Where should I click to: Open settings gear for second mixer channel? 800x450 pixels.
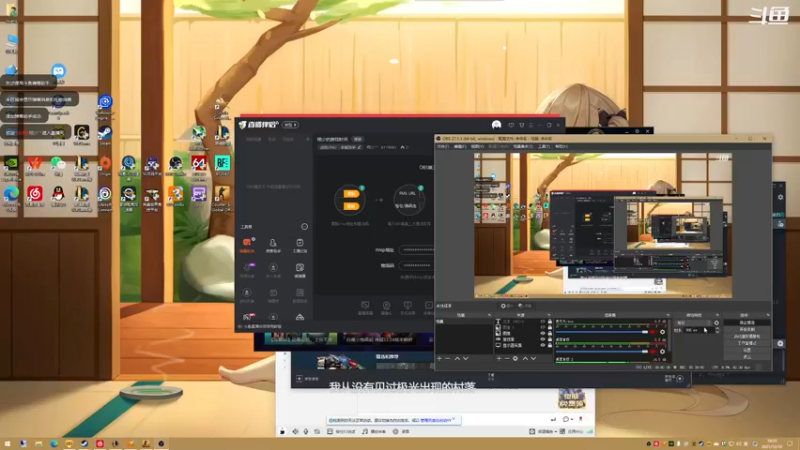(x=662, y=352)
